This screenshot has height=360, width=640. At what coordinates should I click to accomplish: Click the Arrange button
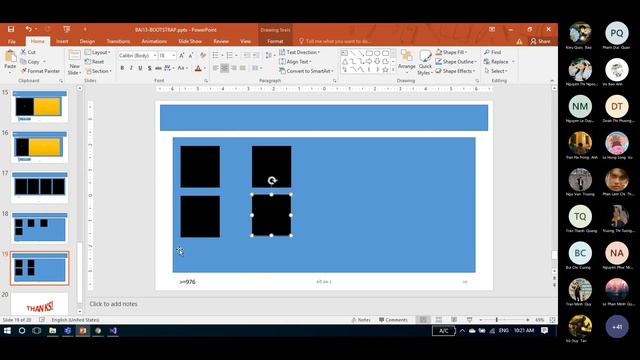(407, 60)
